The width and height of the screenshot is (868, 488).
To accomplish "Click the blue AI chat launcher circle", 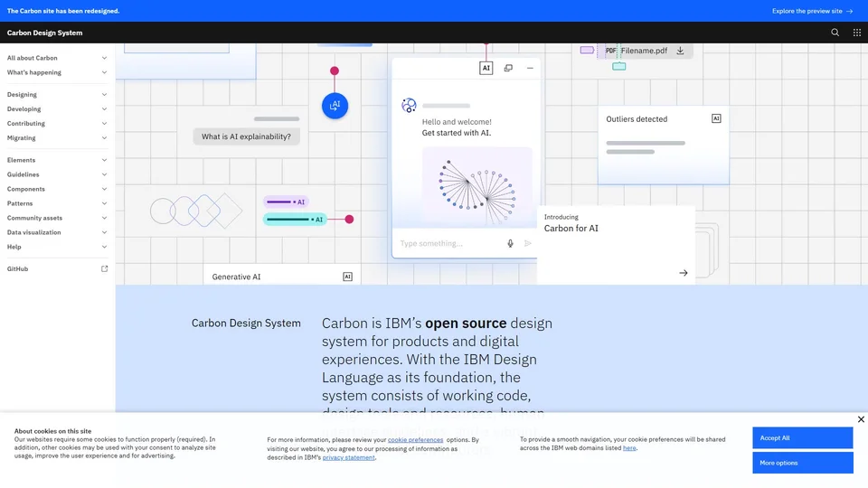I will (x=335, y=106).
